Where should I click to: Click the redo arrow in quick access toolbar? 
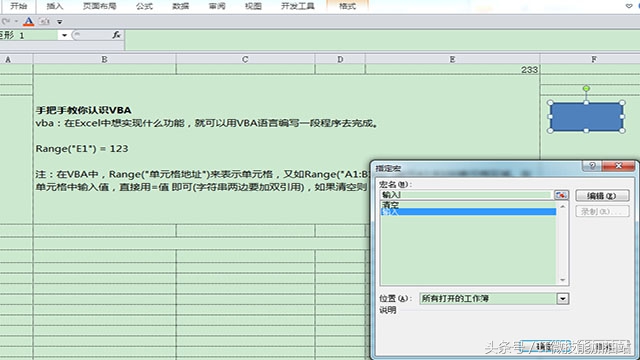6,21
